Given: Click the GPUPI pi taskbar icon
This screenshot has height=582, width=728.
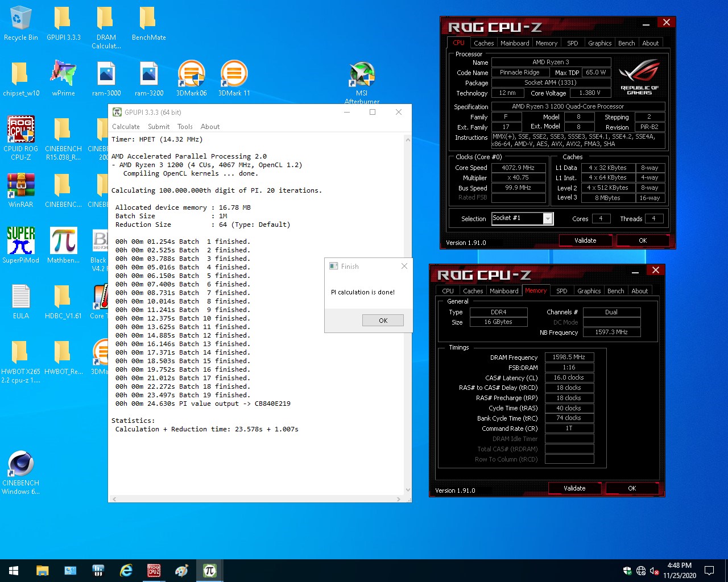Looking at the screenshot, I should [209, 571].
